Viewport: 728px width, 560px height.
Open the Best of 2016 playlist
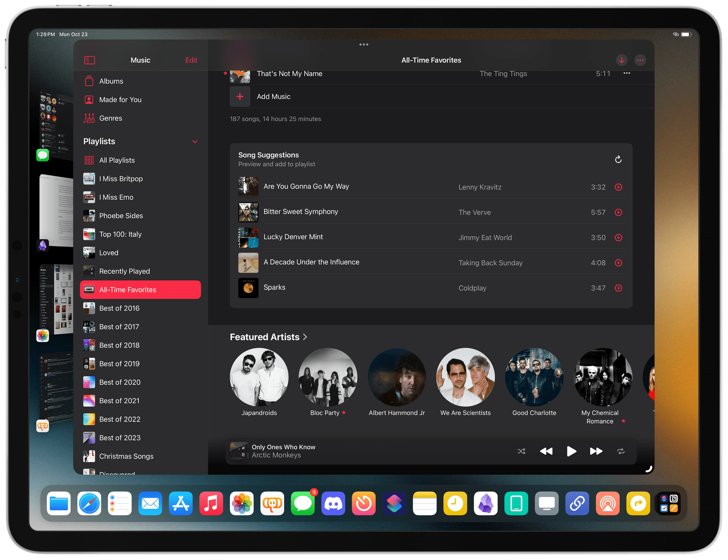click(140, 308)
